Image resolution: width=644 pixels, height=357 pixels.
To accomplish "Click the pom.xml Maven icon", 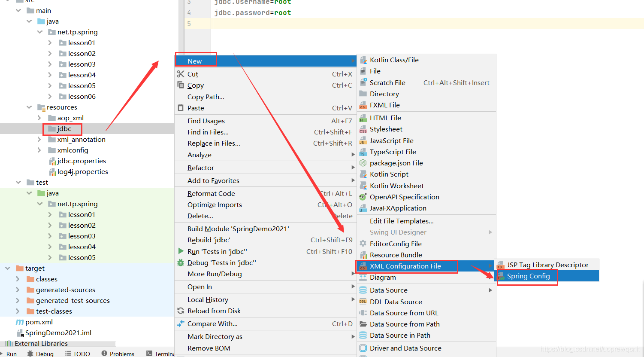I will click(x=20, y=322).
